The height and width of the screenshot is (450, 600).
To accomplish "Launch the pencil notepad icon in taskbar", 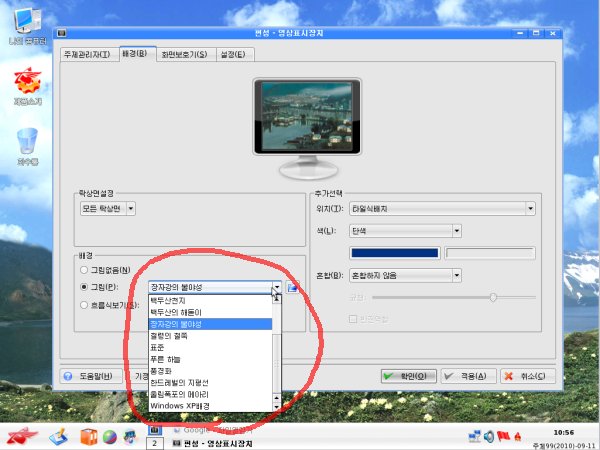I will (x=57, y=436).
